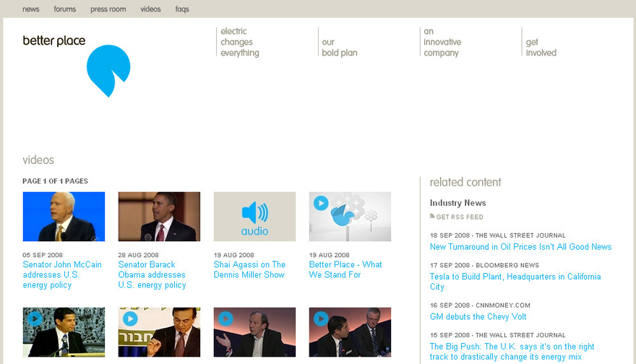
Task: Click the RSS feed icon under Industry News
Action: pyautogui.click(x=432, y=217)
